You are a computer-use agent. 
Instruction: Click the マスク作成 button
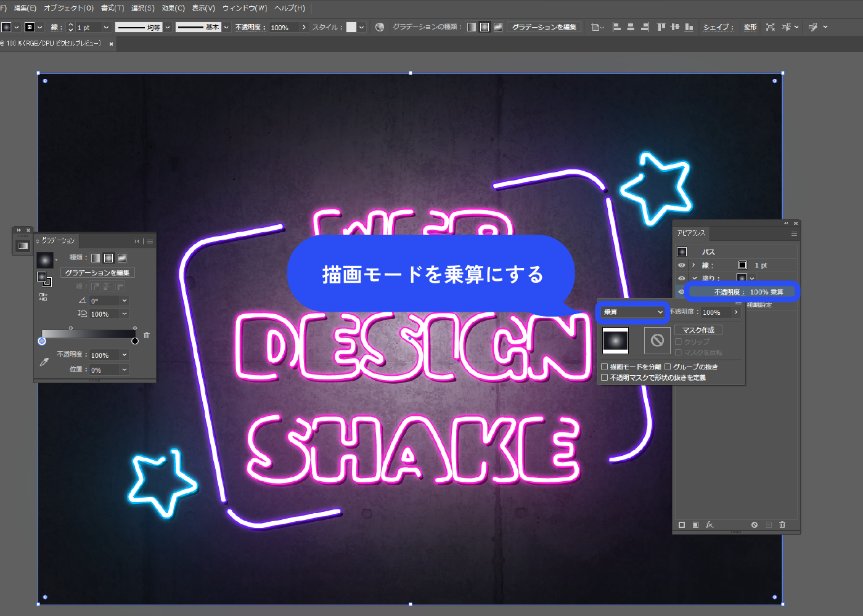pos(698,330)
